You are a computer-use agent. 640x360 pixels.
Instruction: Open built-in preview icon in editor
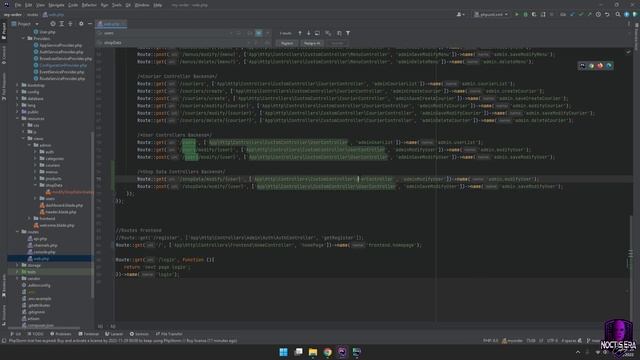click(582, 66)
